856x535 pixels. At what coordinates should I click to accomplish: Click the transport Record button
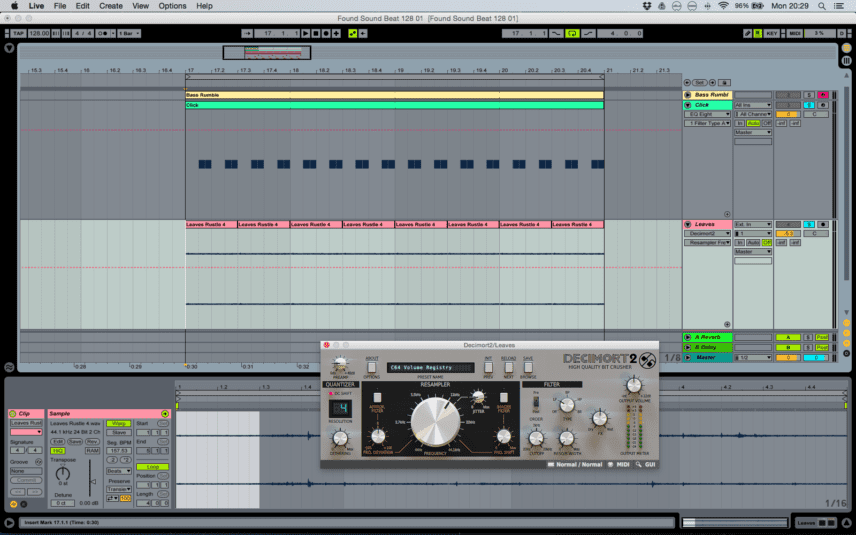[x=326, y=33]
